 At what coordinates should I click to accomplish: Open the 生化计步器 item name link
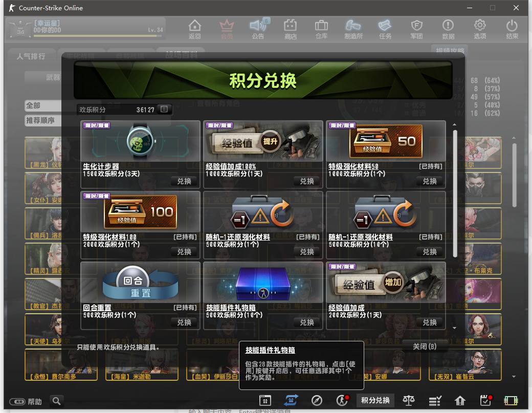(x=101, y=166)
